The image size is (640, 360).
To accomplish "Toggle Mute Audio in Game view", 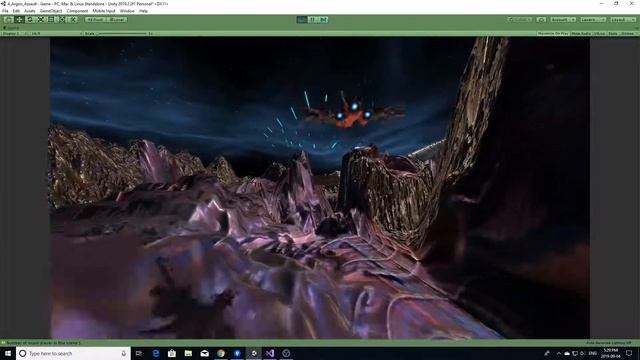I will point(581,33).
